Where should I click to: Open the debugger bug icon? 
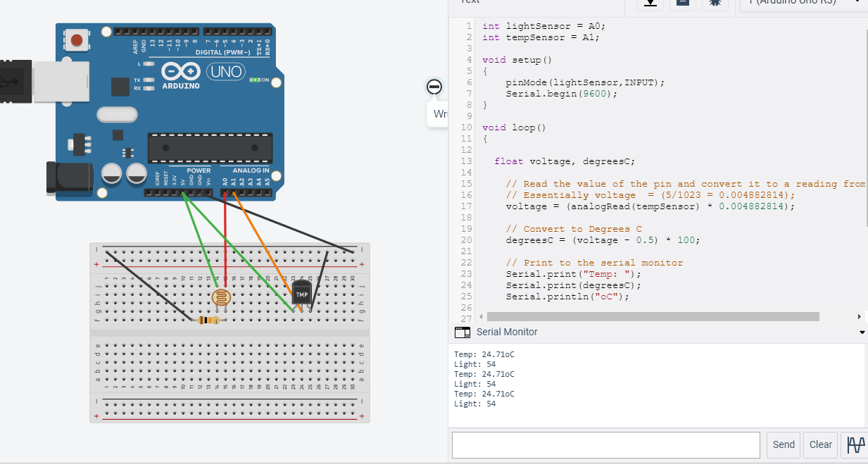click(715, 4)
